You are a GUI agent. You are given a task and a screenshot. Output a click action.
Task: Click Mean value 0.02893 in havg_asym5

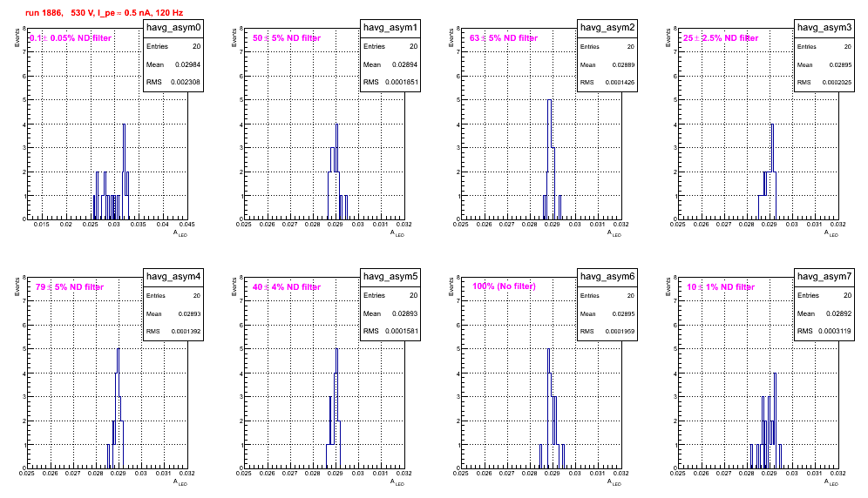[404, 313]
